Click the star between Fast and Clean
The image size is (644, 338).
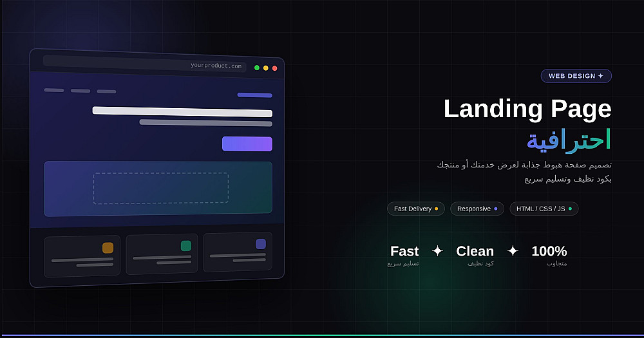[x=437, y=251]
